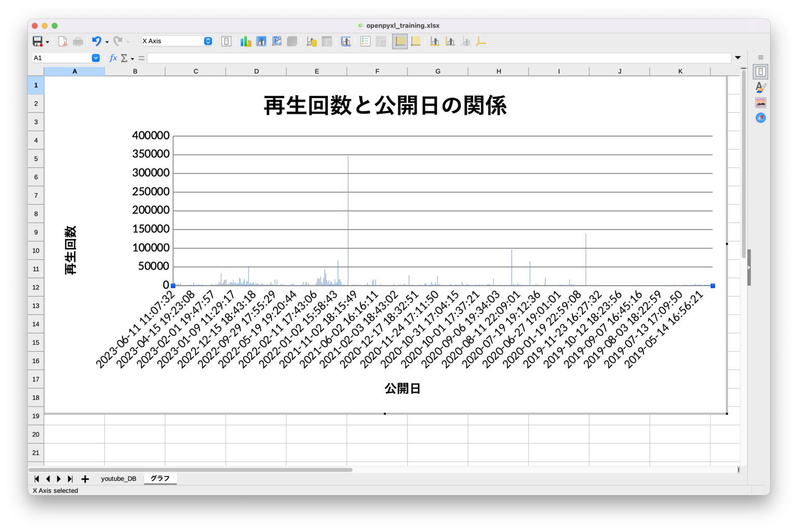Open the Chart Type dialog
798x532 pixels.
[246, 41]
